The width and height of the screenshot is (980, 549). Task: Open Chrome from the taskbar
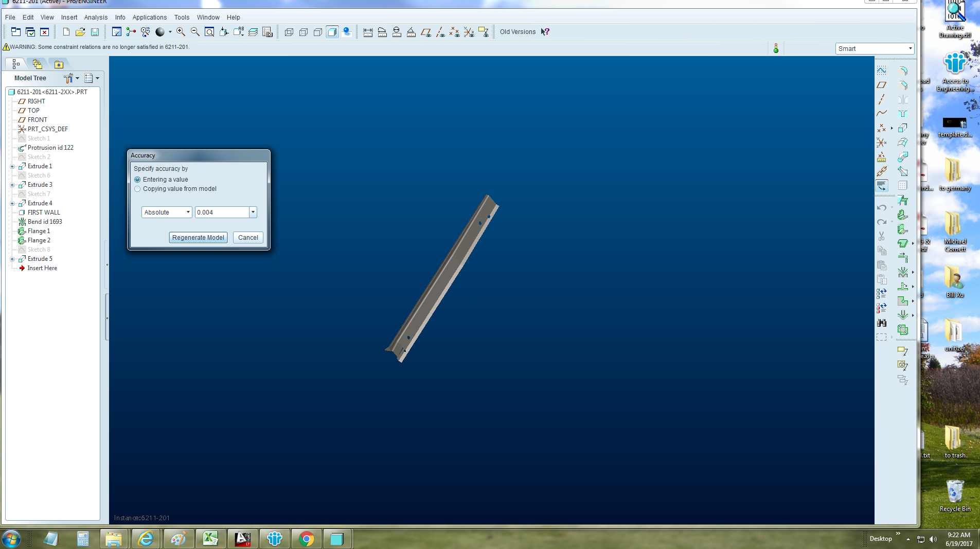(306, 539)
